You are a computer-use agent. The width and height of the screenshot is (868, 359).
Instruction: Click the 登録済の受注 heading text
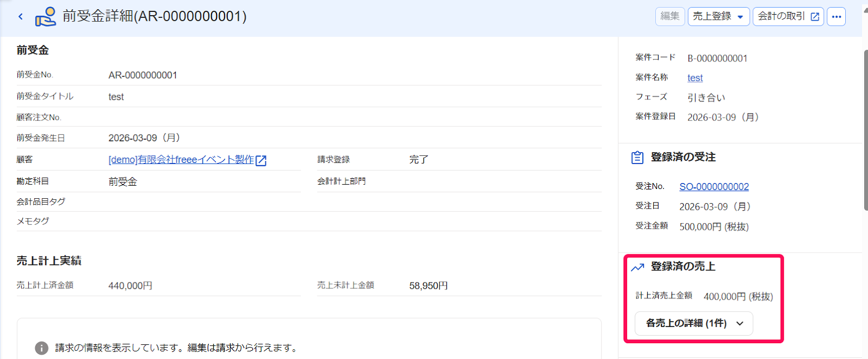pos(683,157)
